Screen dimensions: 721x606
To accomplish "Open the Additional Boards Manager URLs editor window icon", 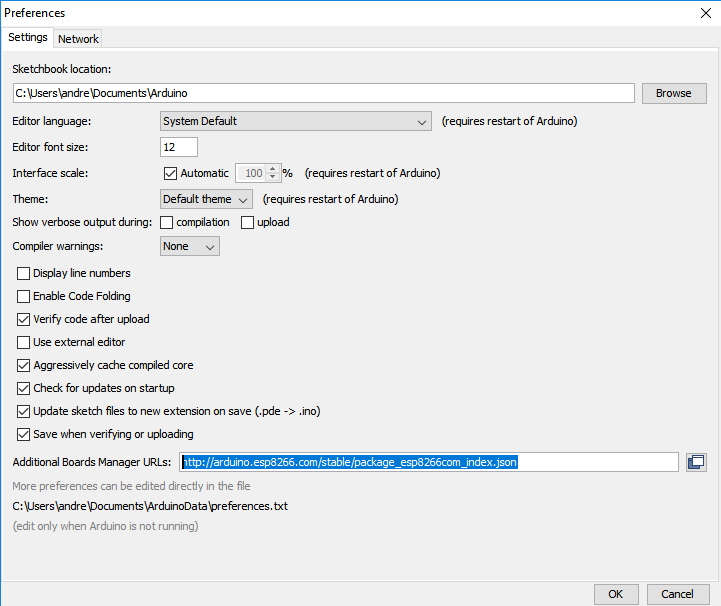I will tap(696, 462).
